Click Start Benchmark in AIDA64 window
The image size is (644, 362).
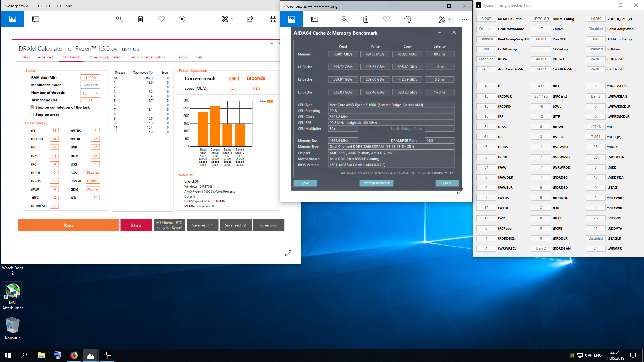pyautogui.click(x=376, y=183)
